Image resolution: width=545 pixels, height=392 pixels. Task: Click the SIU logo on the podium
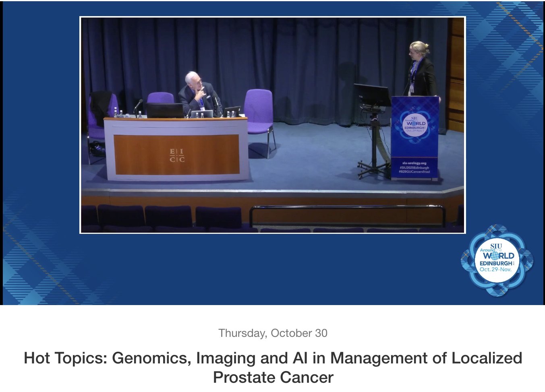pyautogui.click(x=415, y=123)
